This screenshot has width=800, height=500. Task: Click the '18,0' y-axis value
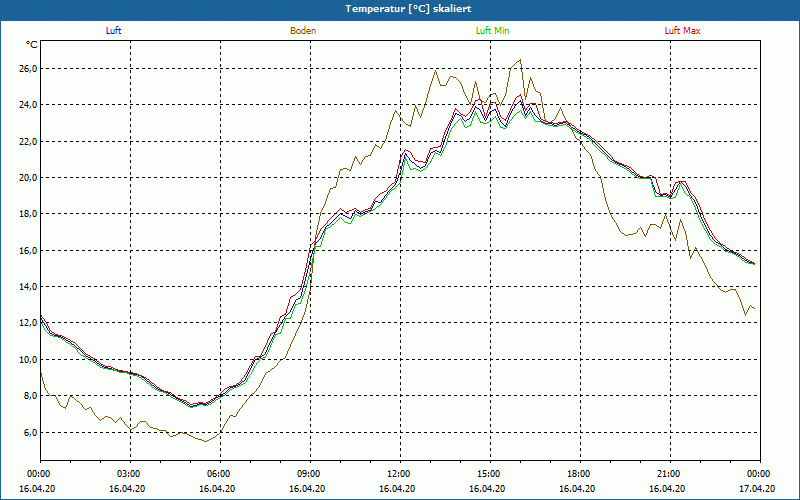pos(28,214)
